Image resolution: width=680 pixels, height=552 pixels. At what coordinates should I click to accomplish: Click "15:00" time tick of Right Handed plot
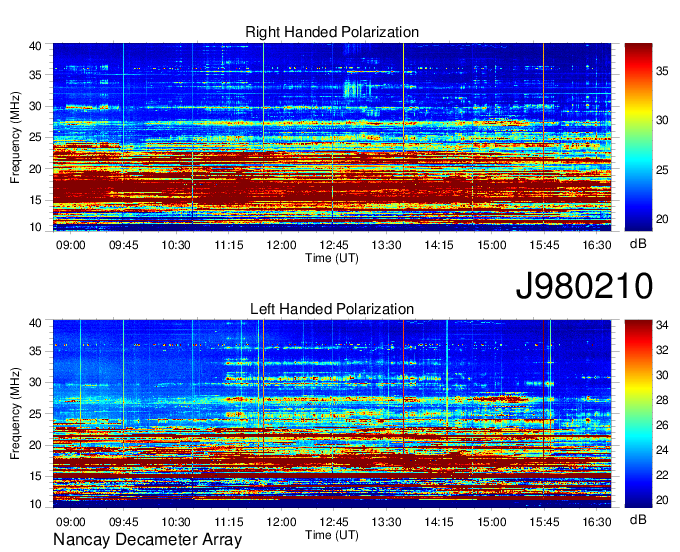491,245
